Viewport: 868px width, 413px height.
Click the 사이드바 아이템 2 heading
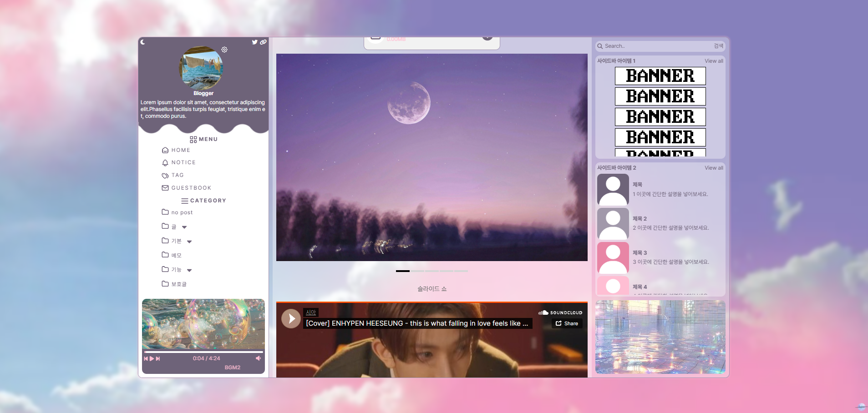tap(617, 168)
